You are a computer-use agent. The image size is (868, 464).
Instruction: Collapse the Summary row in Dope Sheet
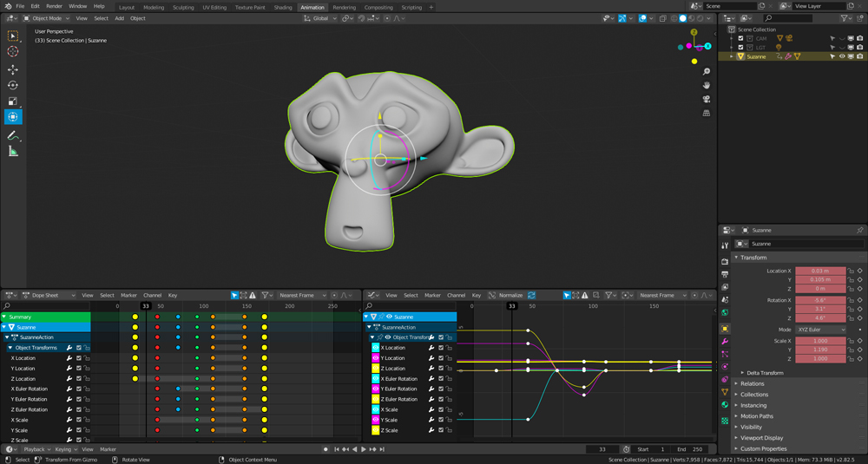(4, 317)
